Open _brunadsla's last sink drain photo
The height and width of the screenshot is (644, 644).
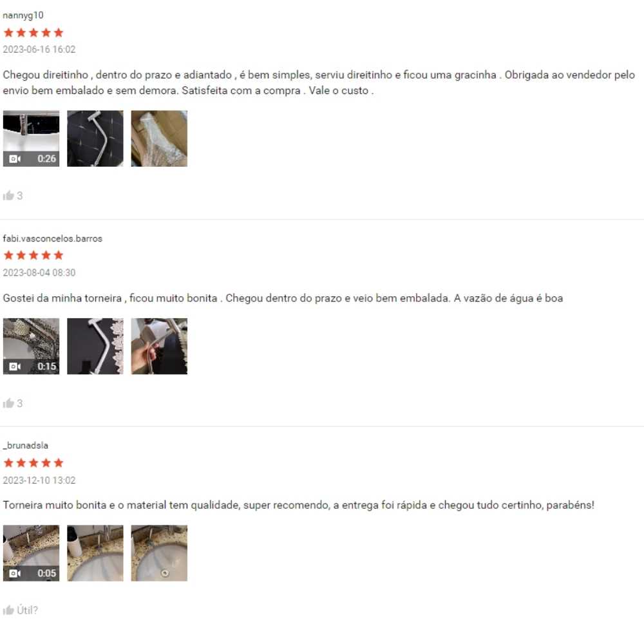pos(159,553)
